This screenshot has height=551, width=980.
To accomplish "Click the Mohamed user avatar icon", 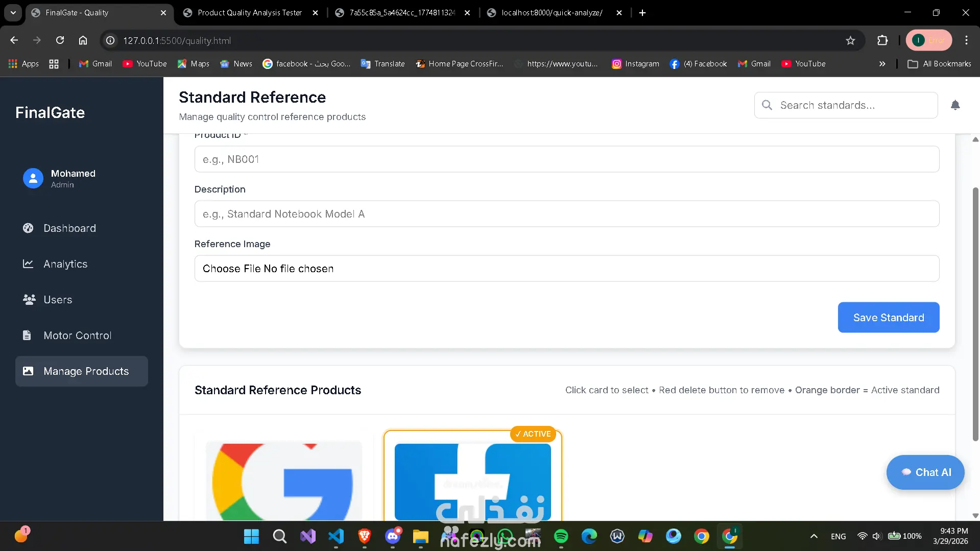I will pos(33,178).
